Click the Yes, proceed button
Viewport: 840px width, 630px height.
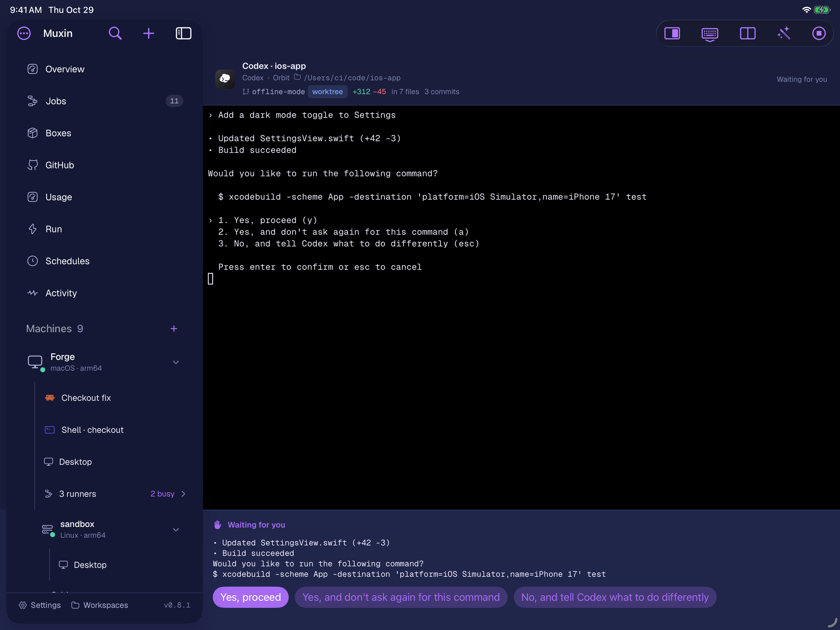pos(251,597)
